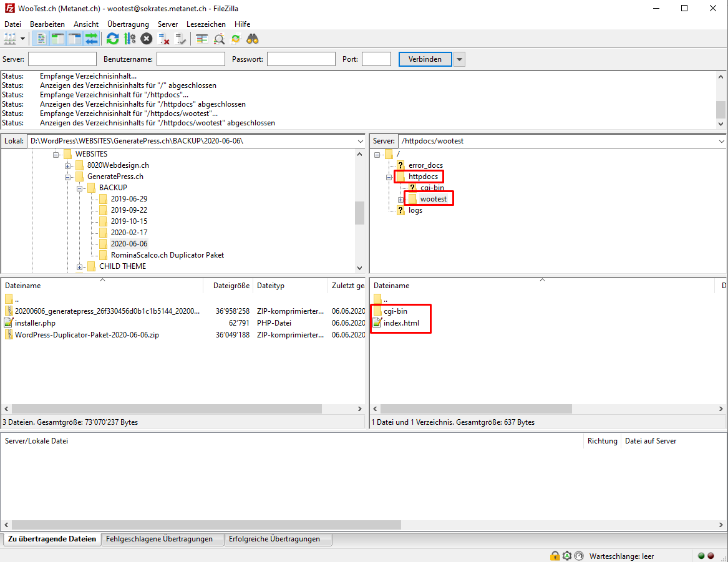The height and width of the screenshot is (562, 728).
Task: Sort local files by Dateityp column
Action: pyautogui.click(x=291, y=286)
